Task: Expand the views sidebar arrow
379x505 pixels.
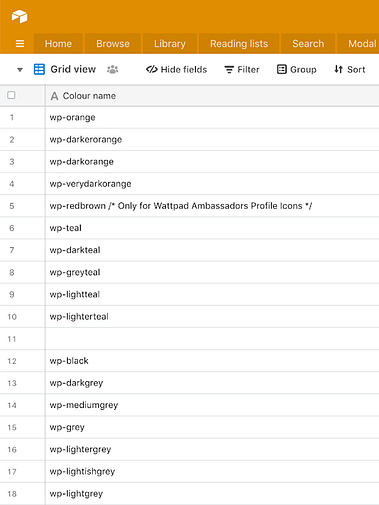Action: point(20,70)
